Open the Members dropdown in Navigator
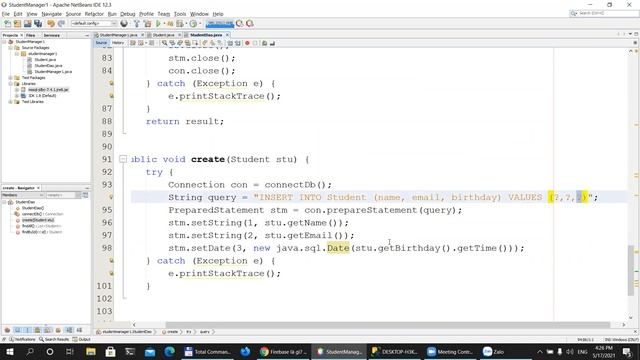This screenshot has width=640, height=360. pos(23,195)
